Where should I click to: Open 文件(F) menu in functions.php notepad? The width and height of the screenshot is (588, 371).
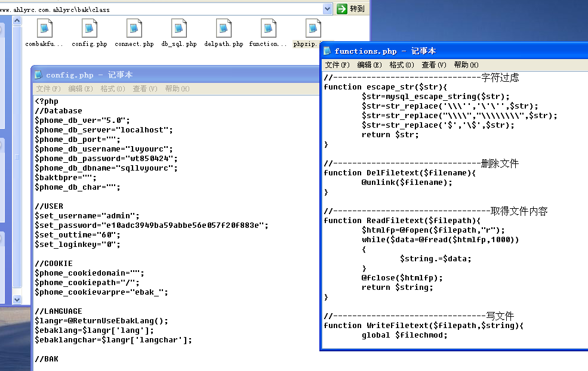coord(337,65)
